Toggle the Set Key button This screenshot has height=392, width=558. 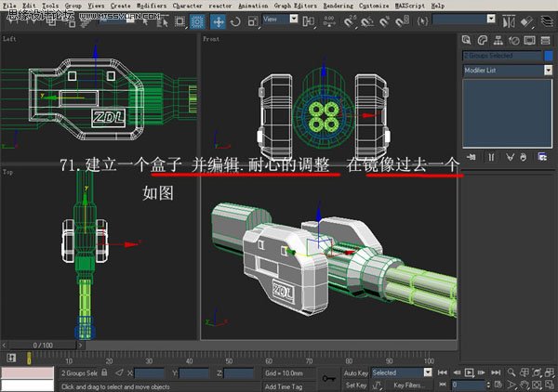(x=355, y=385)
